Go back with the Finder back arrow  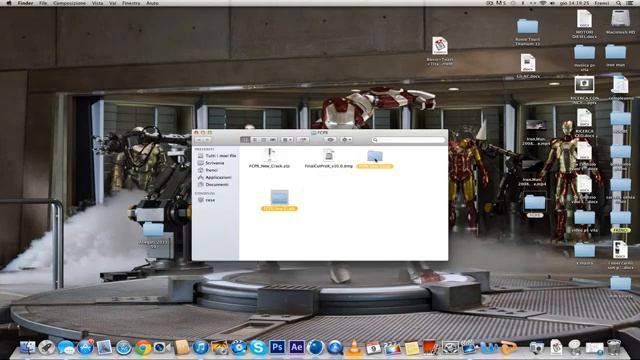(x=199, y=140)
